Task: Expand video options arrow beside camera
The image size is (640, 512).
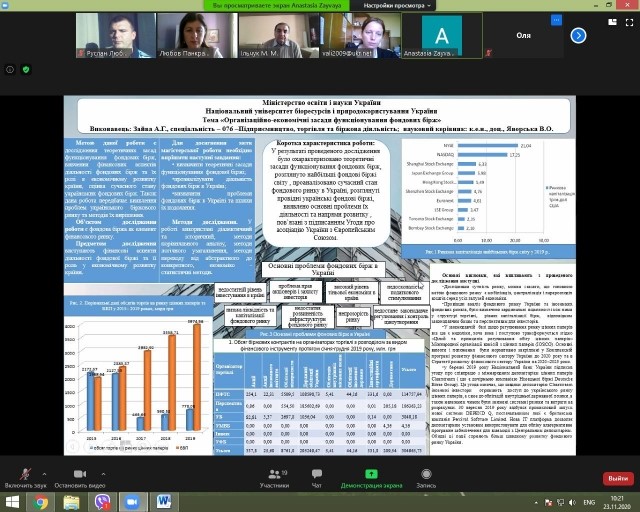Action: (x=103, y=474)
